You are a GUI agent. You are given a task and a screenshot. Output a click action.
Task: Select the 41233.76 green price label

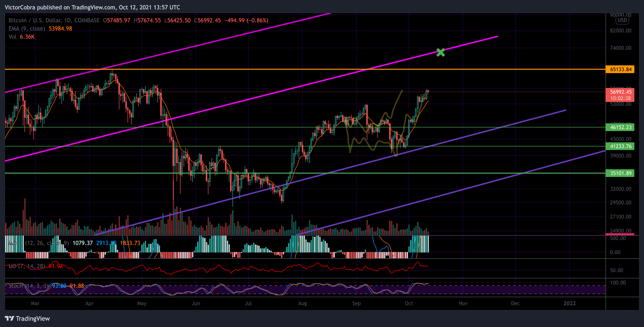[620, 146]
